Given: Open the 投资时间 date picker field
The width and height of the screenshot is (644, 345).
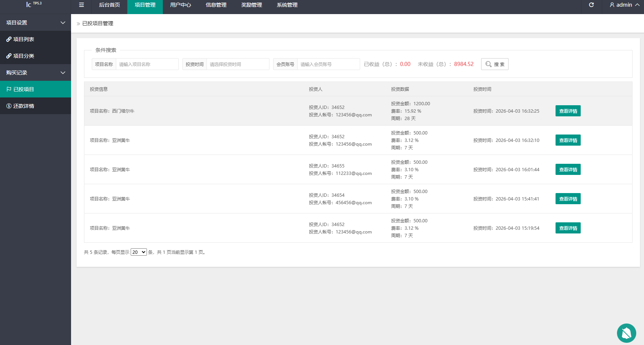Looking at the screenshot, I should click(238, 64).
